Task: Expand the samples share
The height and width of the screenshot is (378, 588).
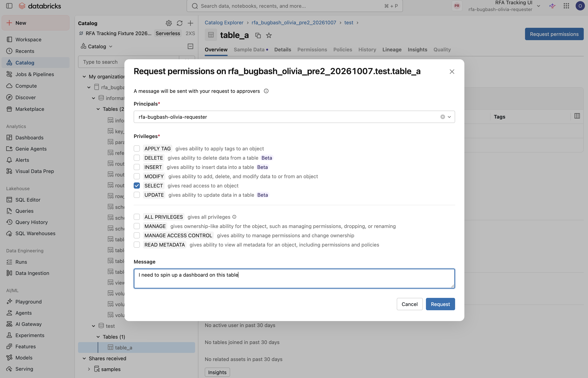Action: [x=89, y=369]
